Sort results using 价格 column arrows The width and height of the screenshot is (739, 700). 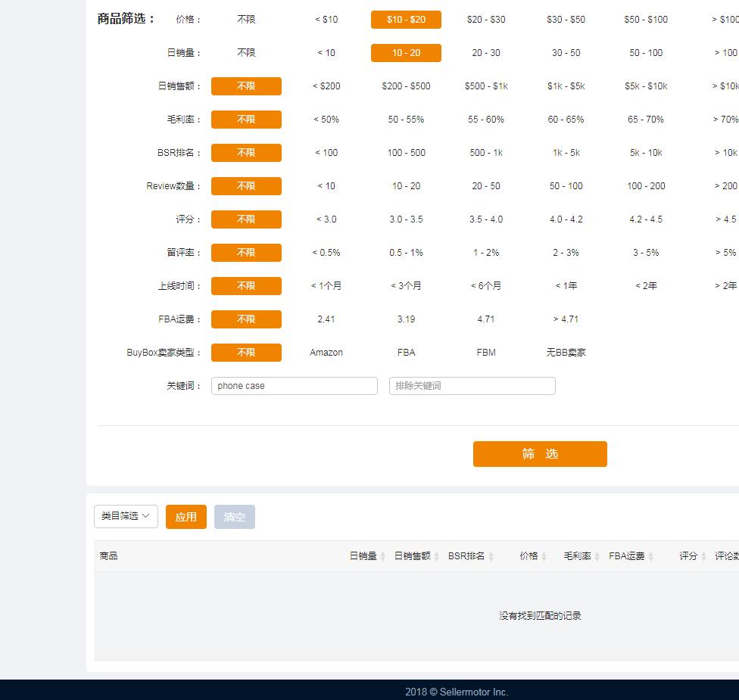coord(544,557)
